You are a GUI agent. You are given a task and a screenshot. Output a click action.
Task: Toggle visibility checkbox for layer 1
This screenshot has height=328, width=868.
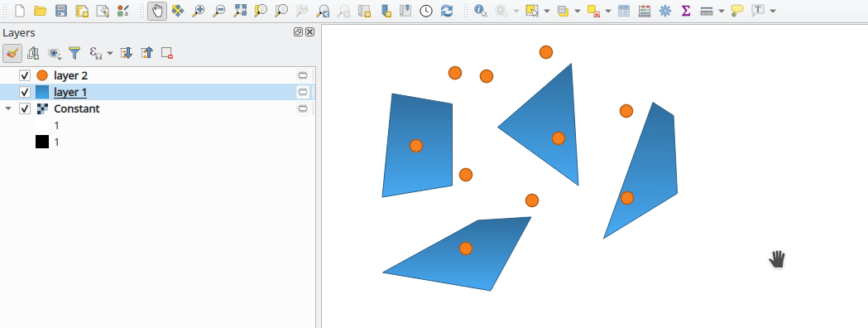click(24, 92)
